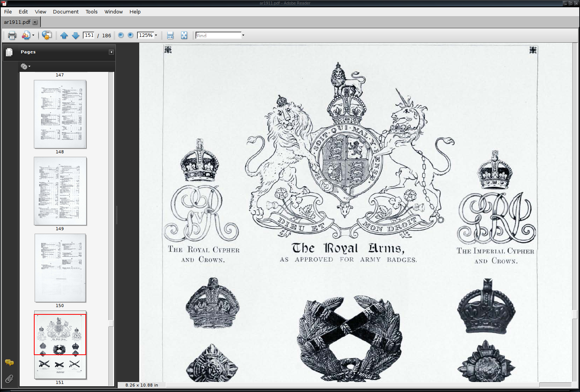Click the page size label 8.26 x 10.88 in

[142, 385]
